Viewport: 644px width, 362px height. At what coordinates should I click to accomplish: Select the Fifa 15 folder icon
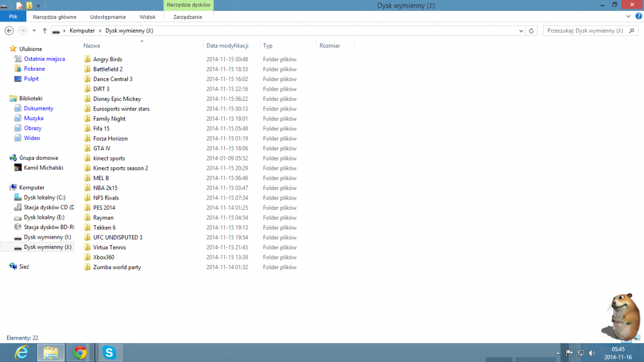87,129
